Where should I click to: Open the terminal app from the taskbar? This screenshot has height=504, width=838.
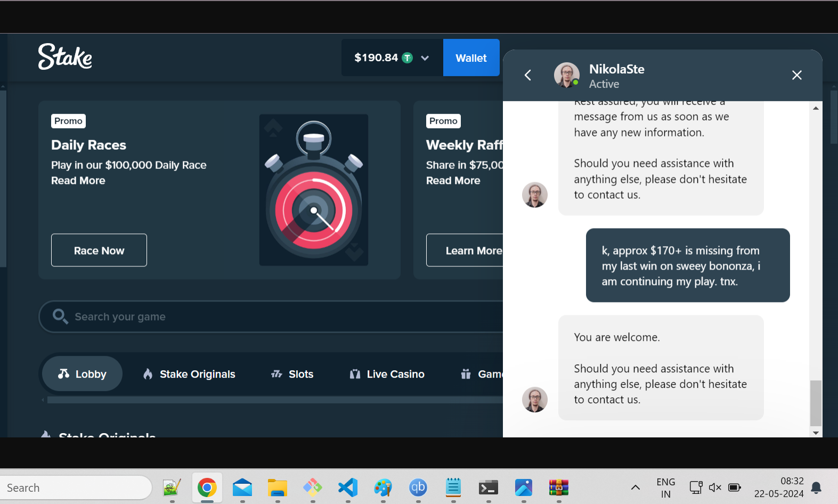tap(489, 487)
